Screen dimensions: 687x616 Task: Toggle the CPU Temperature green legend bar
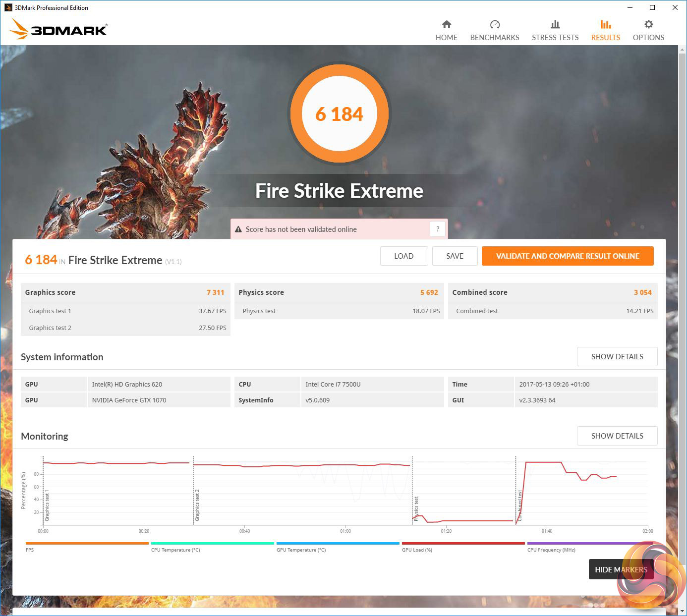point(213,543)
